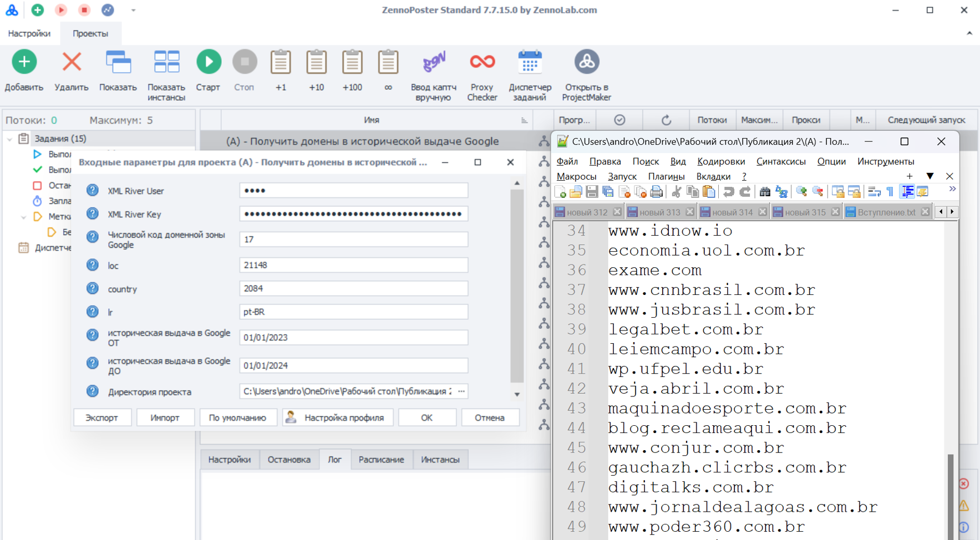
Task: Click the Save icon in Notepad++ toolbar
Action: click(592, 192)
